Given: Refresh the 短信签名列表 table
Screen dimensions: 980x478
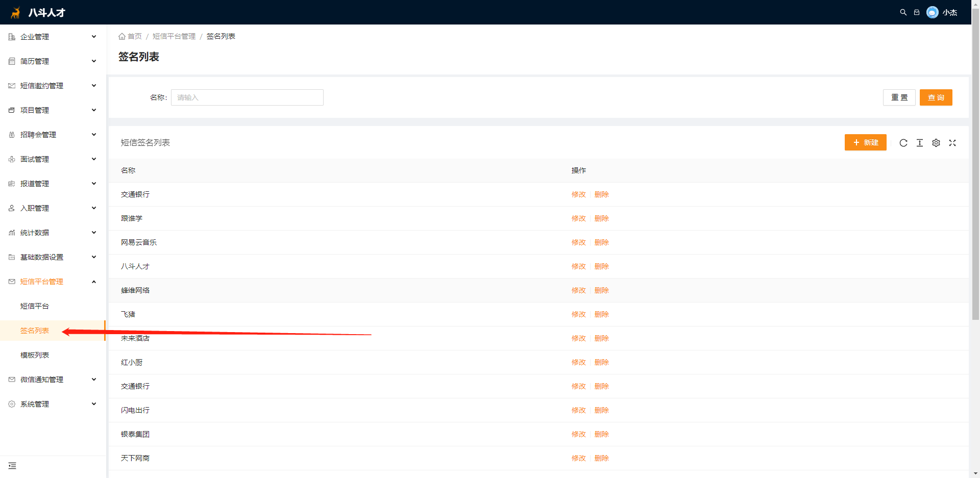Looking at the screenshot, I should 903,143.
